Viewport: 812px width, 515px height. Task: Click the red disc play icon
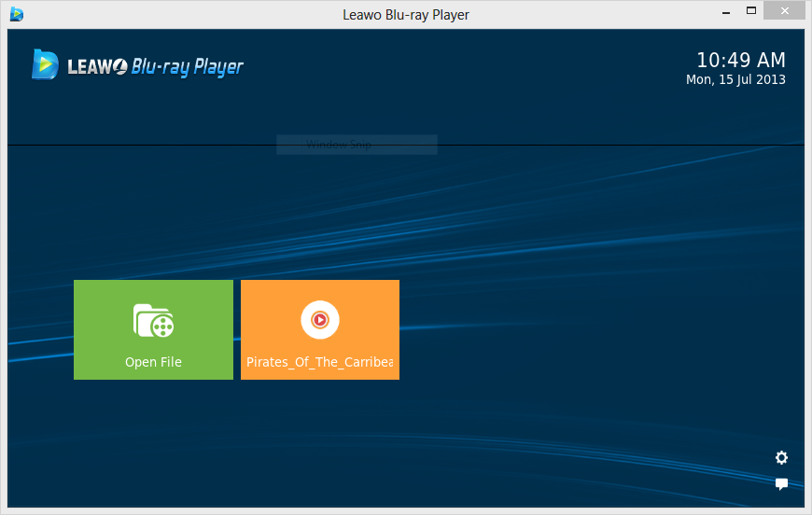320,320
